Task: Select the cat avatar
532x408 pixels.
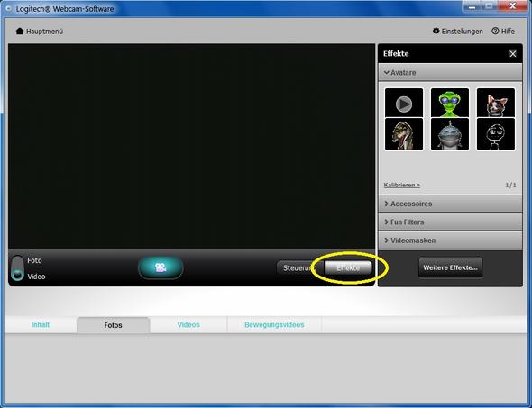Action: (x=496, y=103)
